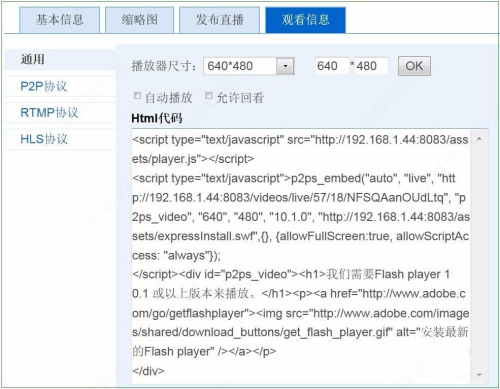Expand the 播放器尺寸 640*480 dropdown

coord(285,66)
